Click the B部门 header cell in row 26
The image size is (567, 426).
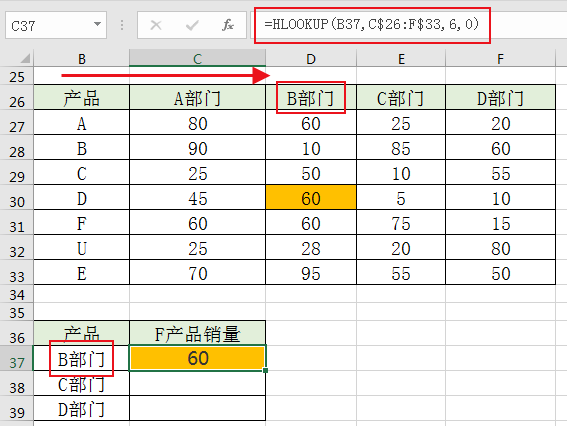pyautogui.click(x=311, y=98)
